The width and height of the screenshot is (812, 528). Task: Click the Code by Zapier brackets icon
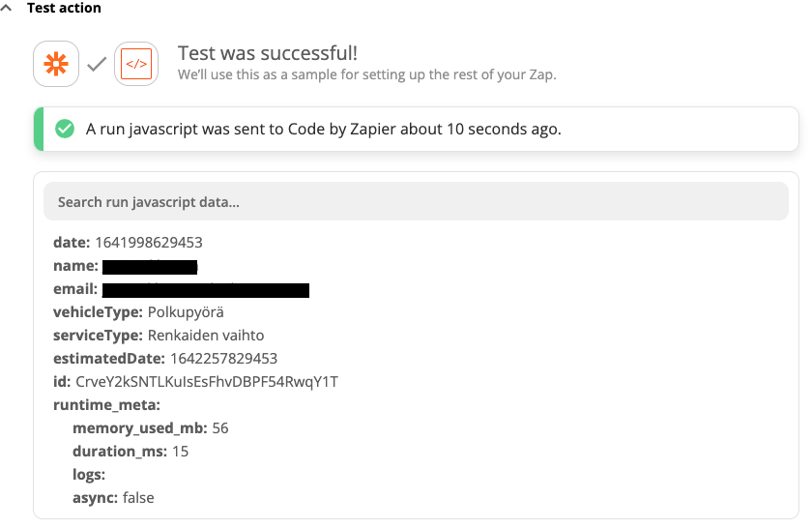(x=136, y=64)
